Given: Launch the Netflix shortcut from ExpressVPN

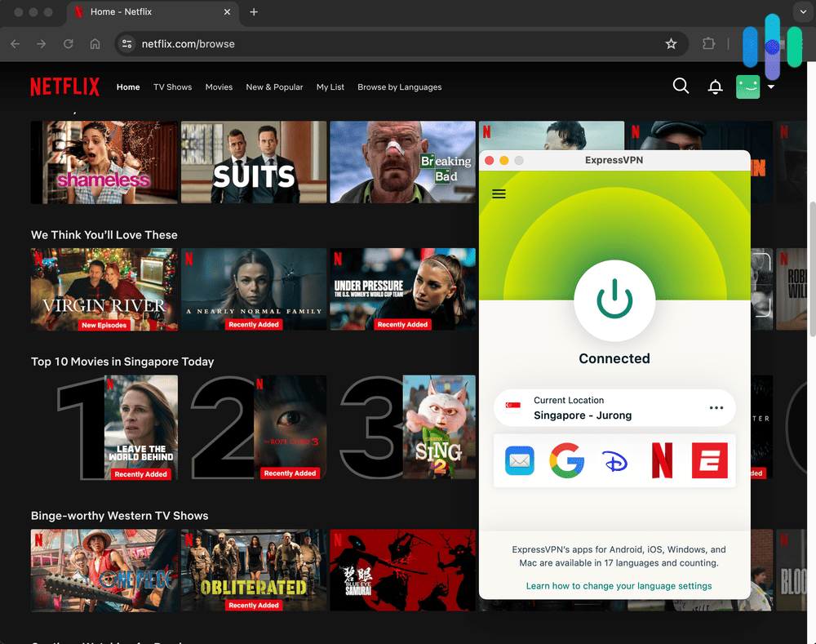Looking at the screenshot, I should pos(662,460).
